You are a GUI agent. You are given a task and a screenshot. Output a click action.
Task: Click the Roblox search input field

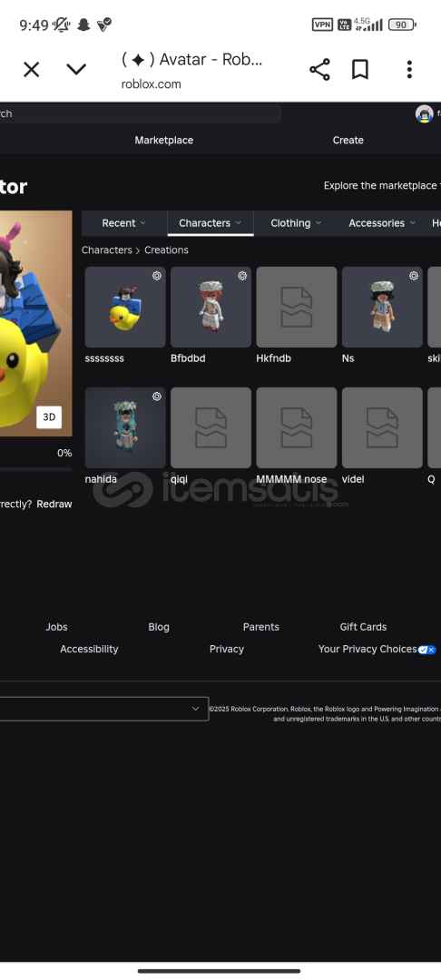[140, 113]
